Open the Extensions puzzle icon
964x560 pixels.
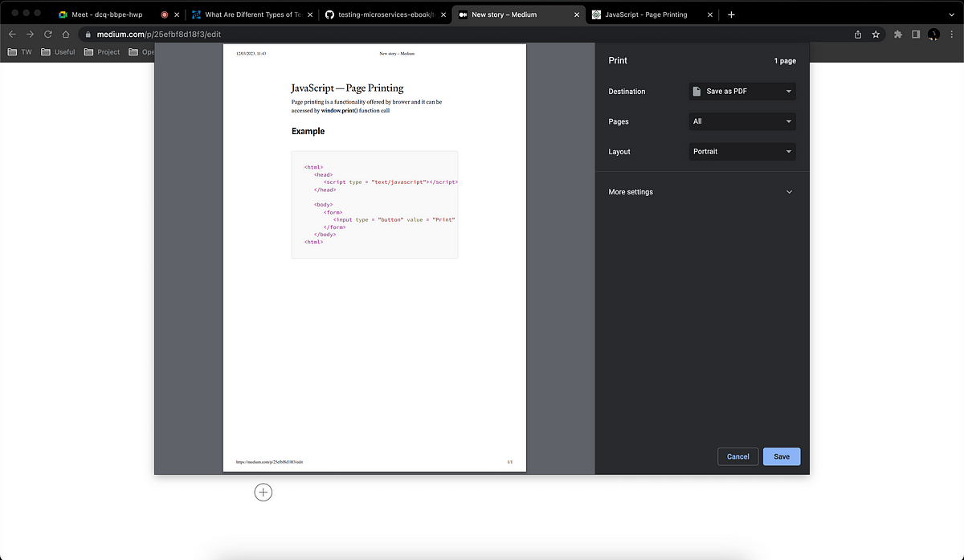pyautogui.click(x=898, y=35)
